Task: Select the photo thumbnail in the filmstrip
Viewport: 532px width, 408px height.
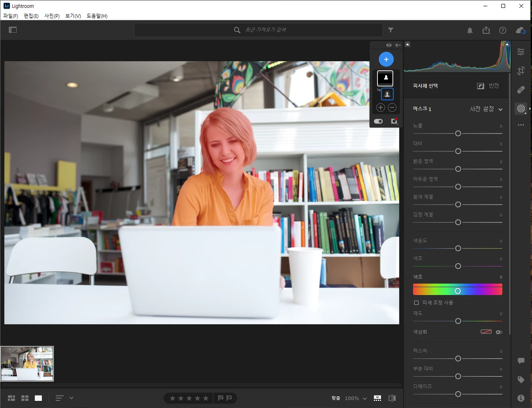Action: [x=27, y=364]
